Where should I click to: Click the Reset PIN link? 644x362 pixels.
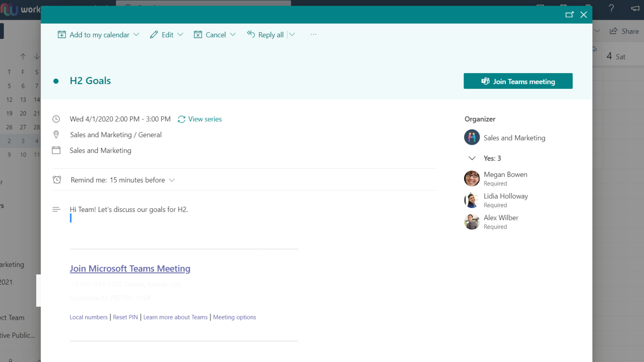point(125,317)
